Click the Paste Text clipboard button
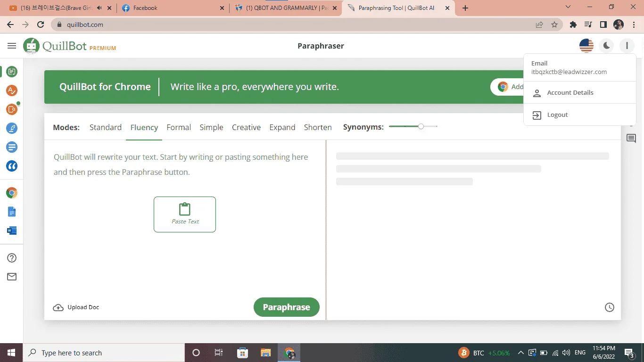The height and width of the screenshot is (362, 644). click(x=185, y=214)
